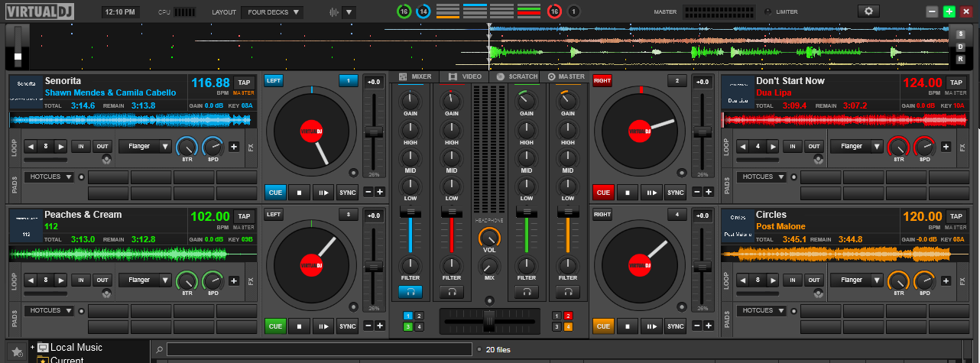Enable headphone cue on blue mixer channel

(410, 292)
